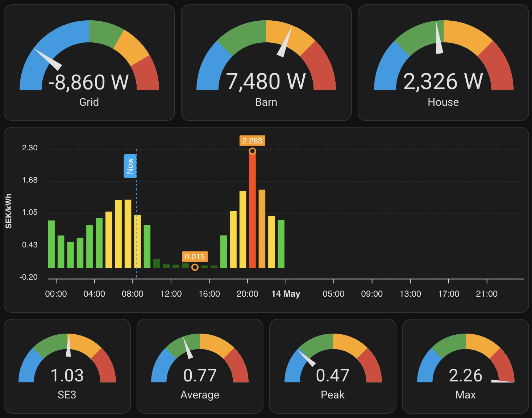Image resolution: width=532 pixels, height=418 pixels.
Task: Click the circle marker at the lowest price point
Action: coord(195,267)
